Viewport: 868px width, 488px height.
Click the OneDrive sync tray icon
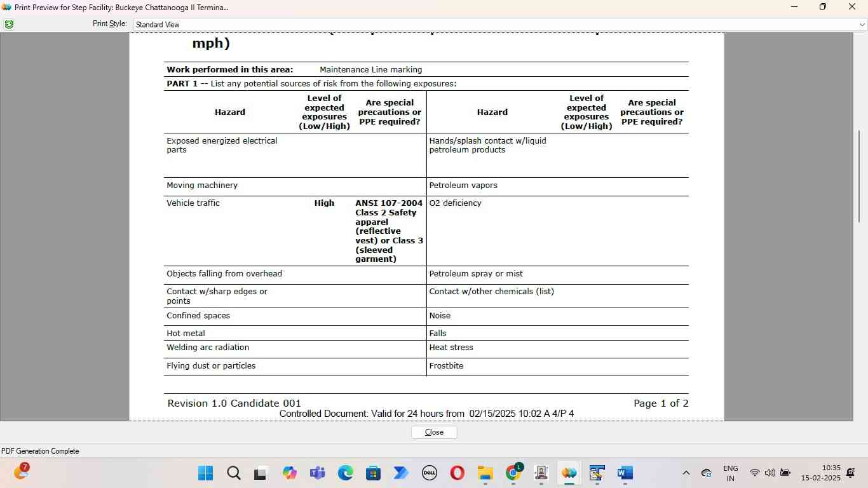[706, 473]
